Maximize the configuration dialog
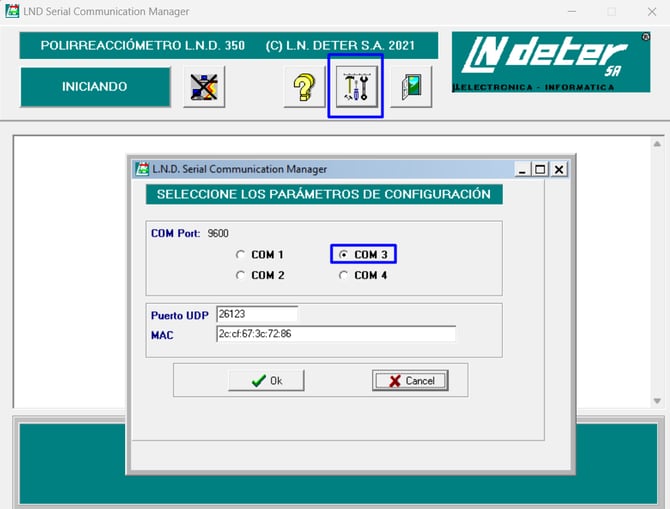670x509 pixels. pyautogui.click(x=540, y=169)
